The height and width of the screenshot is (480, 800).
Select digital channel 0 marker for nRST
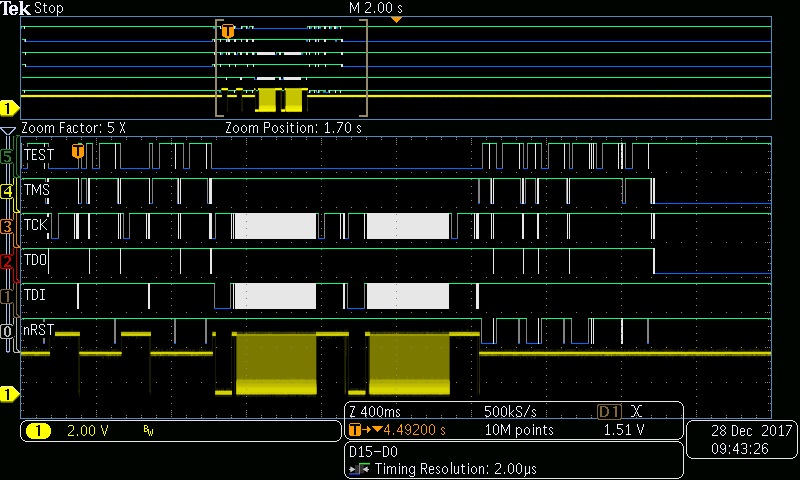(8, 330)
